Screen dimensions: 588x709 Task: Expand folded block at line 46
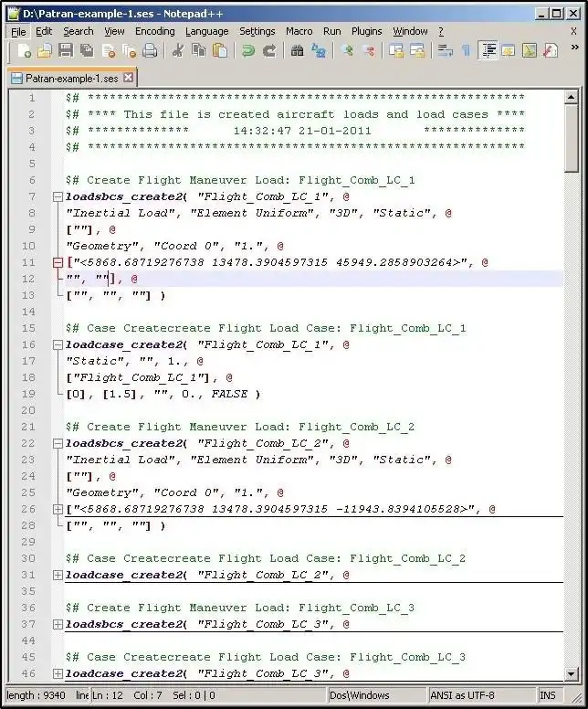(58, 673)
